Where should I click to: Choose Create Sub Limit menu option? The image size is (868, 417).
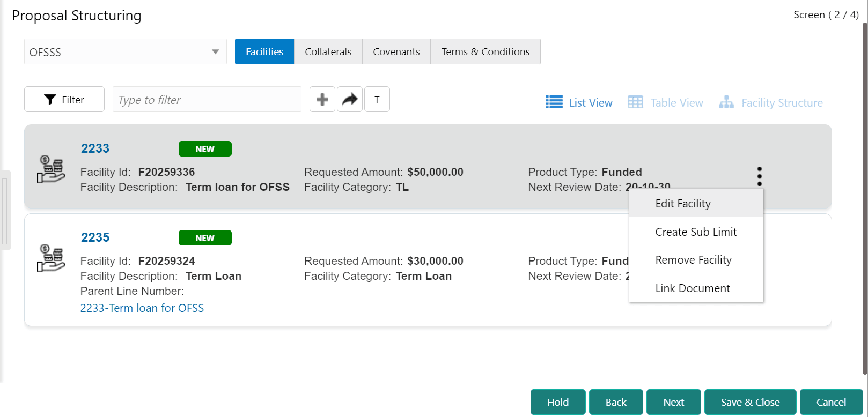pyautogui.click(x=696, y=232)
